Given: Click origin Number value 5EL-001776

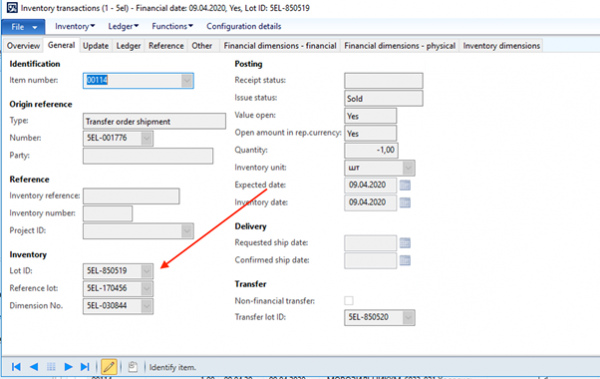Looking at the screenshot, I should coord(107,138).
